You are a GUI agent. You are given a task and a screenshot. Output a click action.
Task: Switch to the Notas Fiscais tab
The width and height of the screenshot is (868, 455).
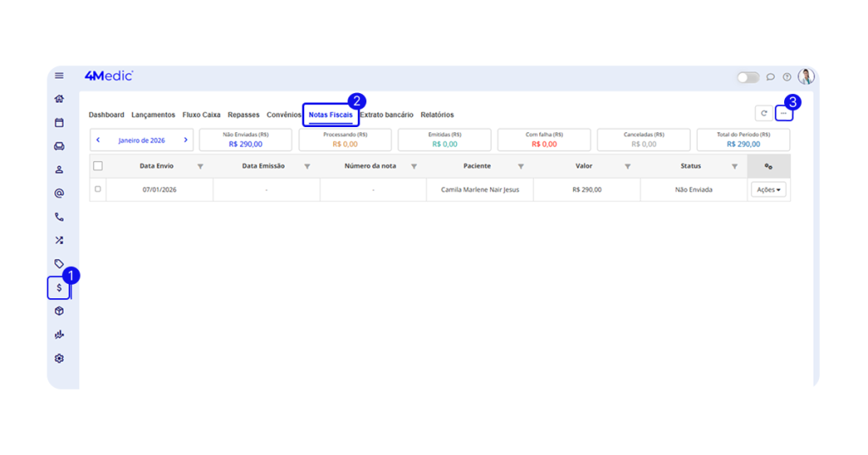(x=331, y=114)
